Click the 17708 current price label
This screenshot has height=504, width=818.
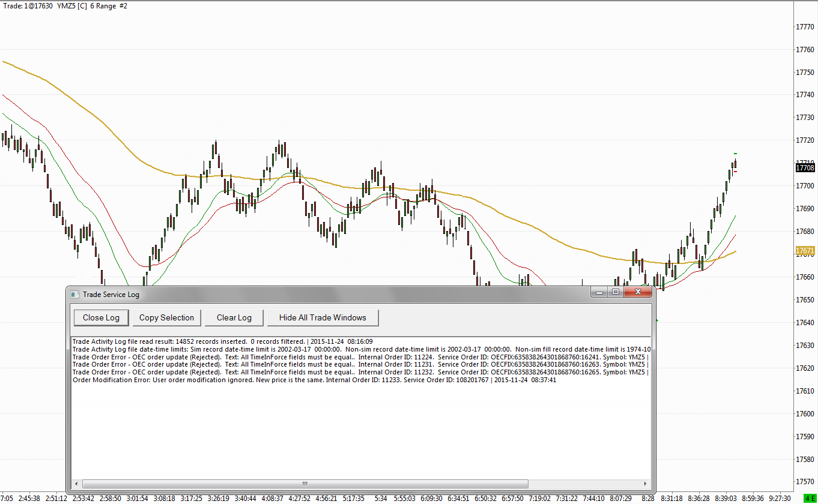(x=805, y=168)
